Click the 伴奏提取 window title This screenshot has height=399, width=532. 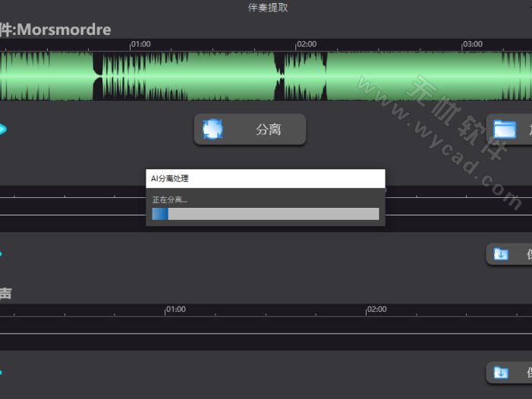(268, 8)
